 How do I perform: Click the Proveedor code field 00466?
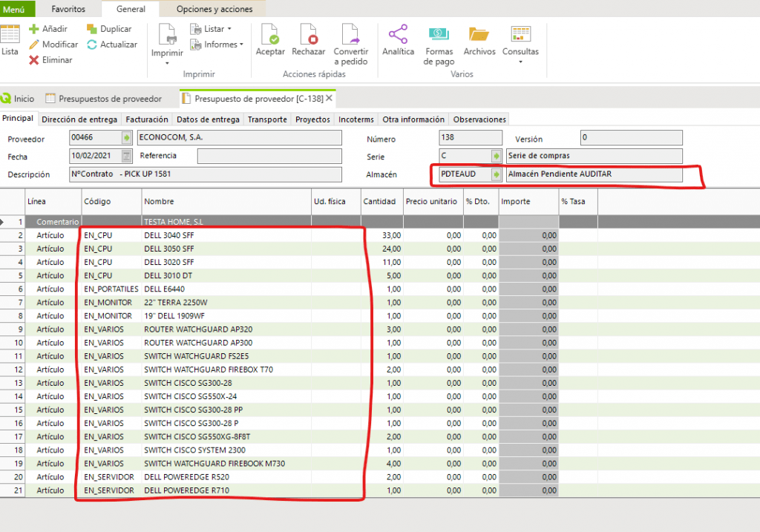96,137
